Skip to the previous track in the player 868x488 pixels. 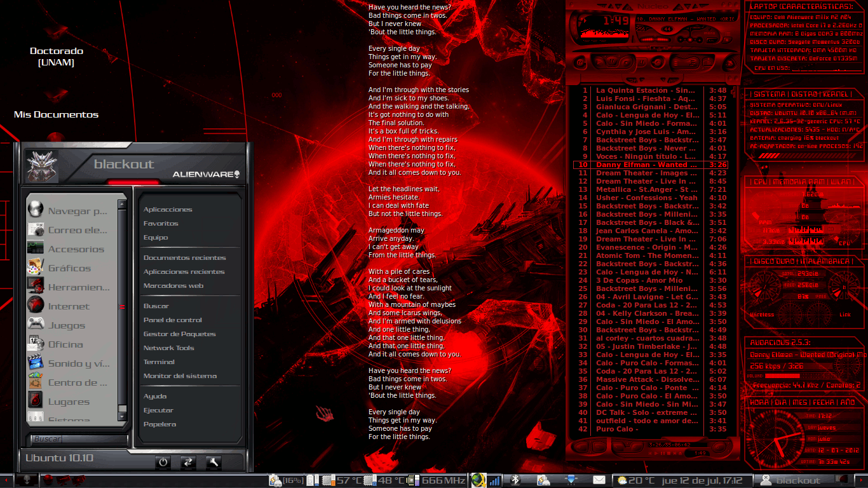[580, 62]
